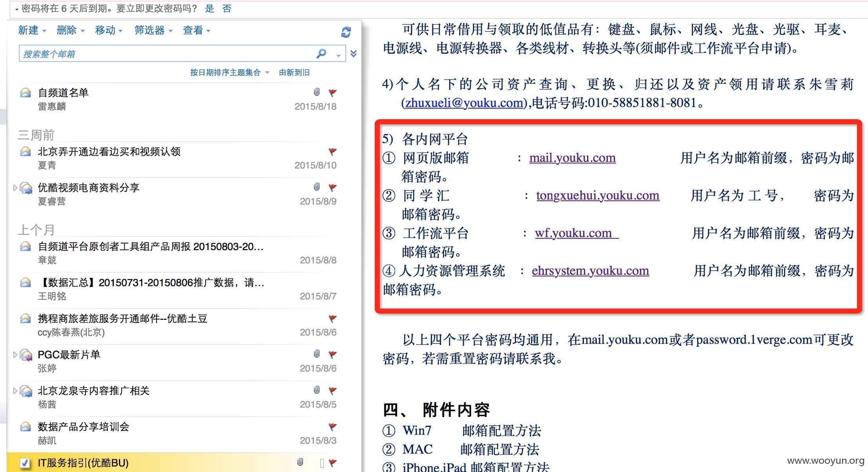This screenshot has height=472, width=868.
Task: Open 按日期排序主题集合 sort dropdown
Action: (230, 73)
